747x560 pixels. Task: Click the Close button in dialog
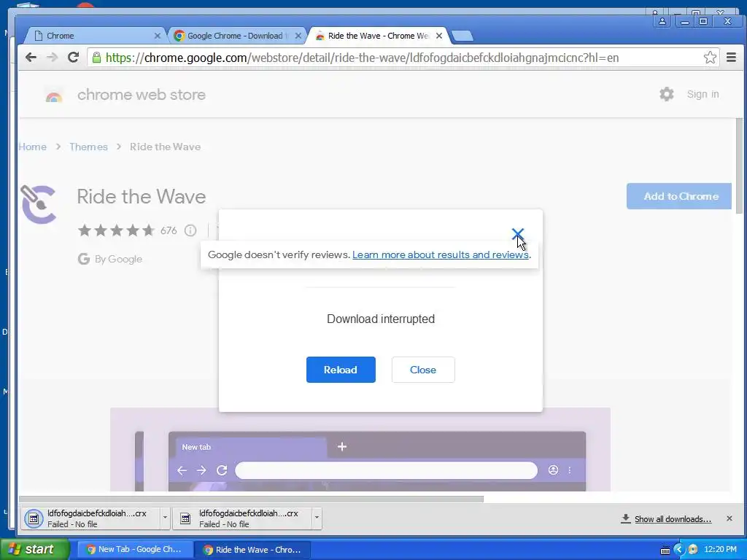tap(423, 370)
